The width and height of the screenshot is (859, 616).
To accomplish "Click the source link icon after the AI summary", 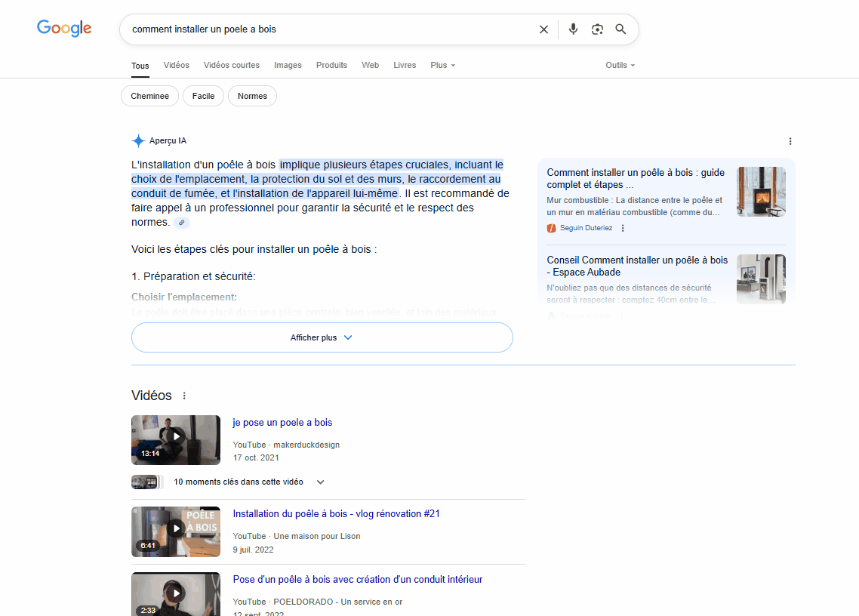I will coord(182,223).
